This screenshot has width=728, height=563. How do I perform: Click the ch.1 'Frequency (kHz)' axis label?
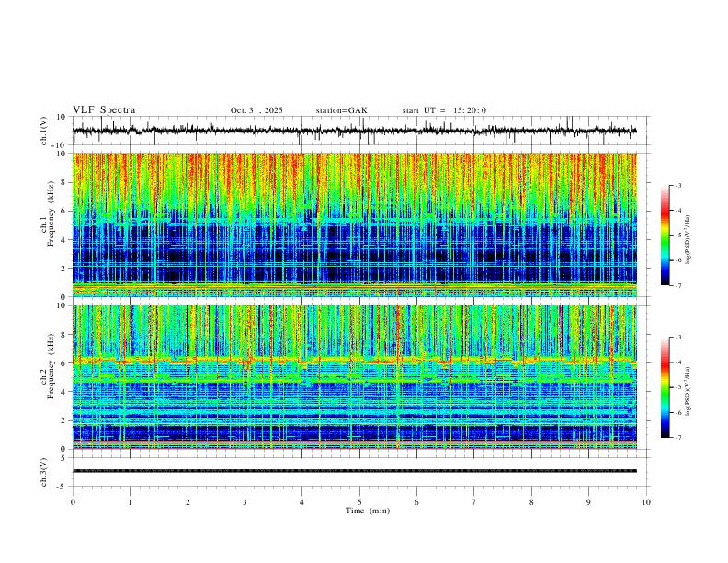click(51, 214)
